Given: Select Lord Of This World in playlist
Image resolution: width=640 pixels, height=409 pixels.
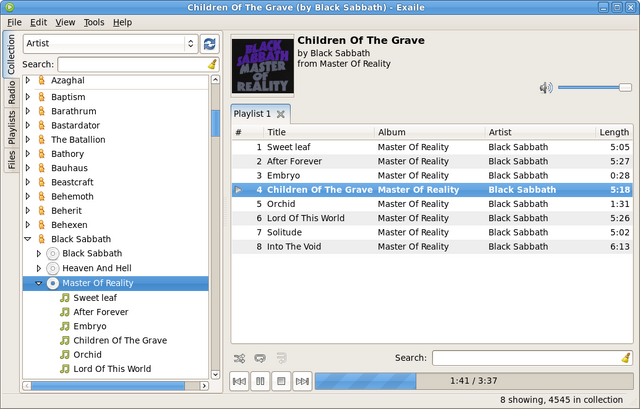Looking at the screenshot, I should [432, 218].
